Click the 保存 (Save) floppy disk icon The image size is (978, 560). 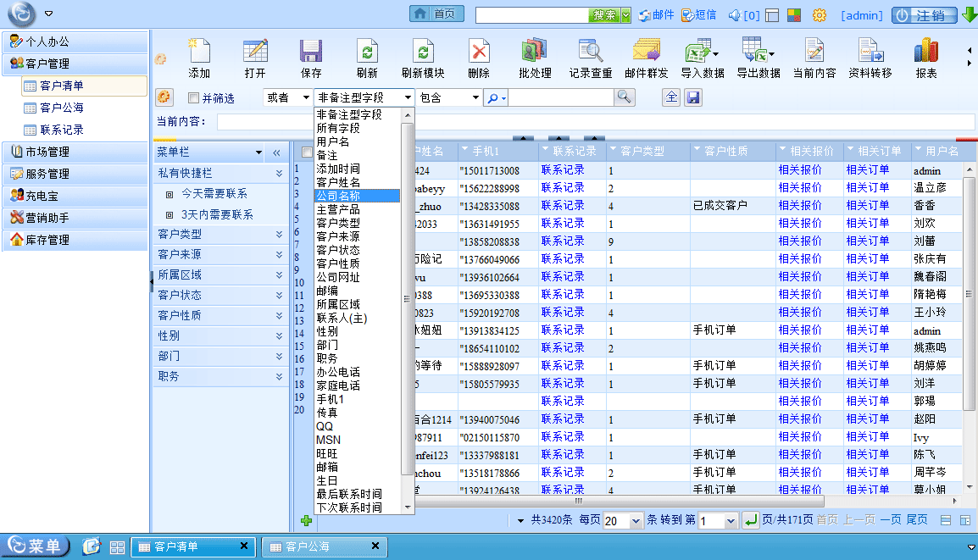coord(311,52)
